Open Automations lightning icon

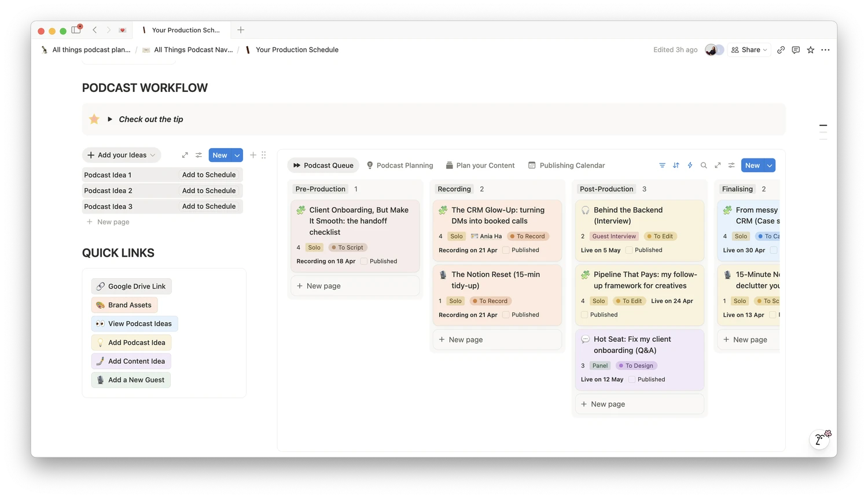[x=690, y=165]
